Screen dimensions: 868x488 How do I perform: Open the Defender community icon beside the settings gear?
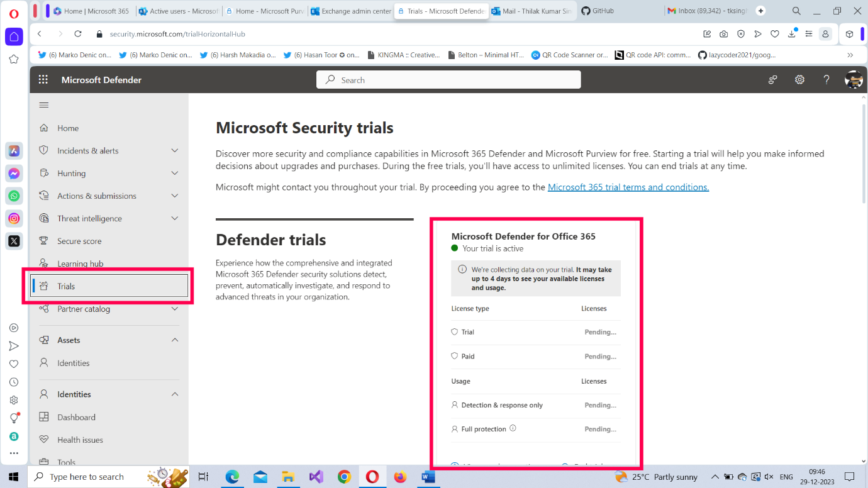coord(773,80)
